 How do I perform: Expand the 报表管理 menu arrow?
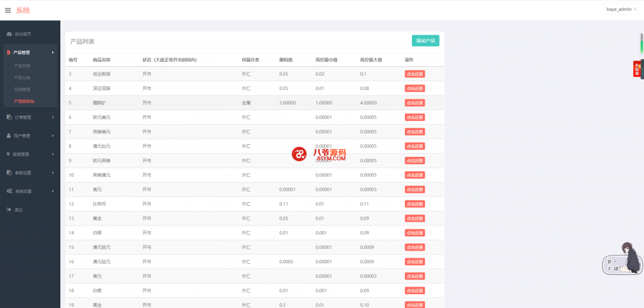pos(53,154)
